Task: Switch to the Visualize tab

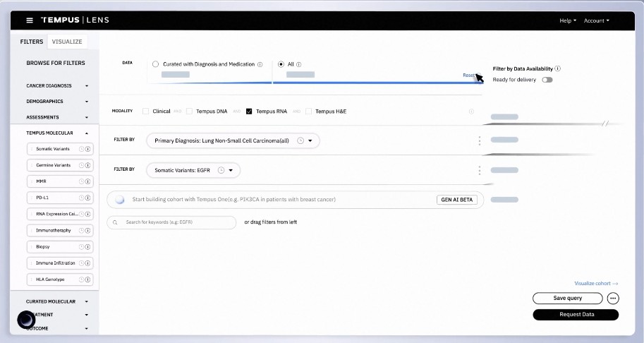Action: (67, 42)
